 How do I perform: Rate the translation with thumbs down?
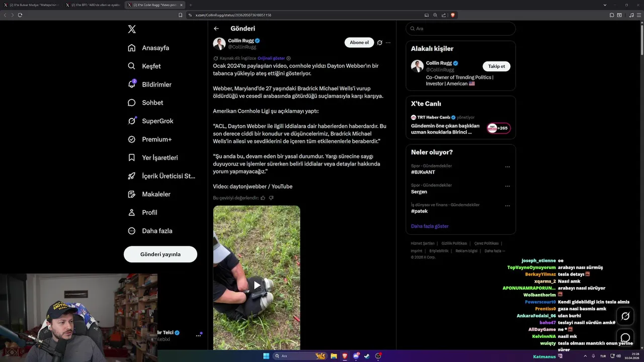[x=271, y=198]
